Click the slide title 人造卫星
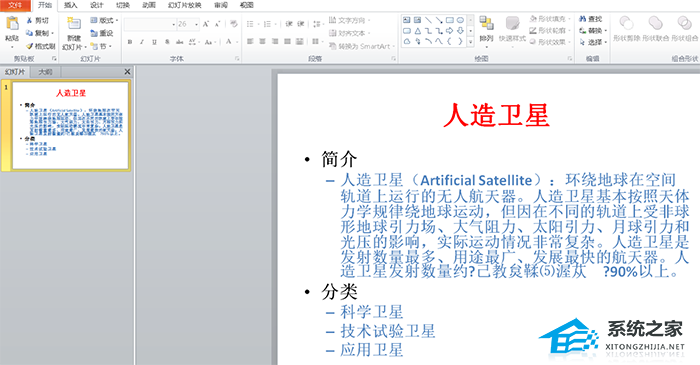 pyautogui.click(x=496, y=115)
